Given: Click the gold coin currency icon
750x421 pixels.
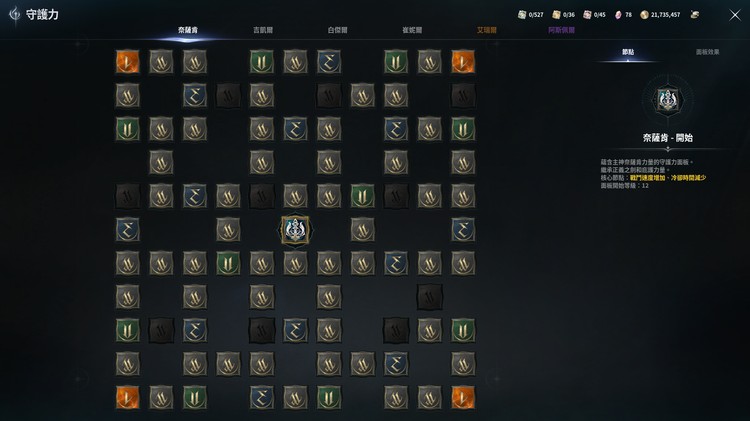Looking at the screenshot, I should click(x=644, y=15).
